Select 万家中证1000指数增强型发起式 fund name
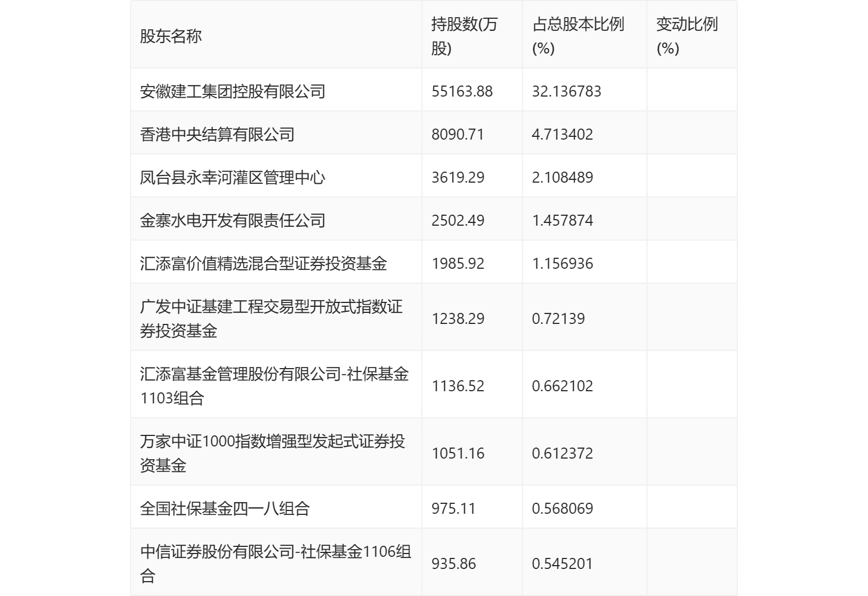868x596 pixels. pos(272,453)
